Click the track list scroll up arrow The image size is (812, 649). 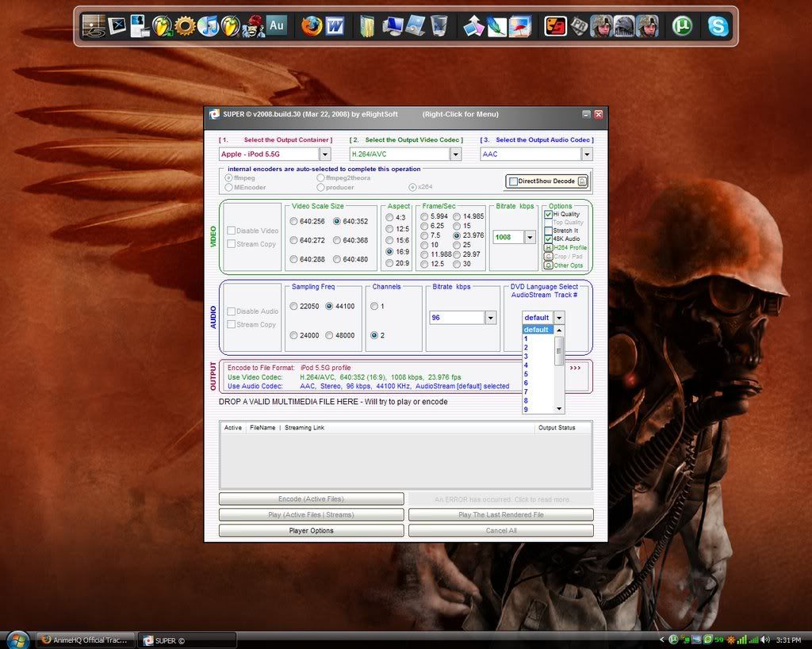click(x=559, y=330)
